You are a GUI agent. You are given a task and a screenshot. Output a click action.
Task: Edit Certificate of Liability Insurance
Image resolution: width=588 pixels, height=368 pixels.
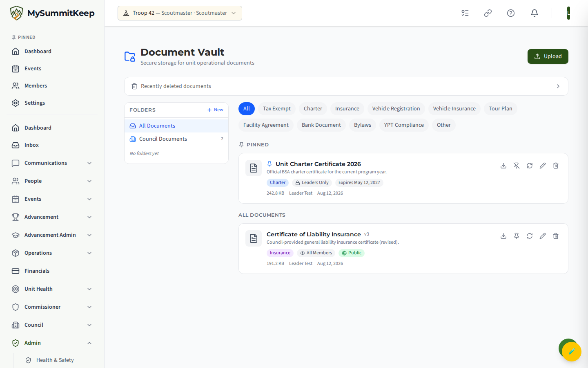543,236
